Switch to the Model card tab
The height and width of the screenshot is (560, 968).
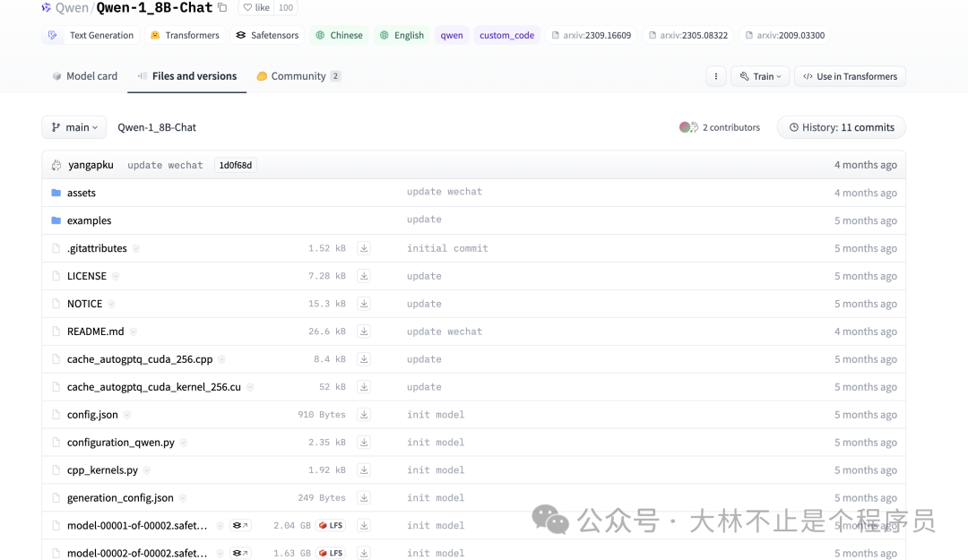coord(84,76)
